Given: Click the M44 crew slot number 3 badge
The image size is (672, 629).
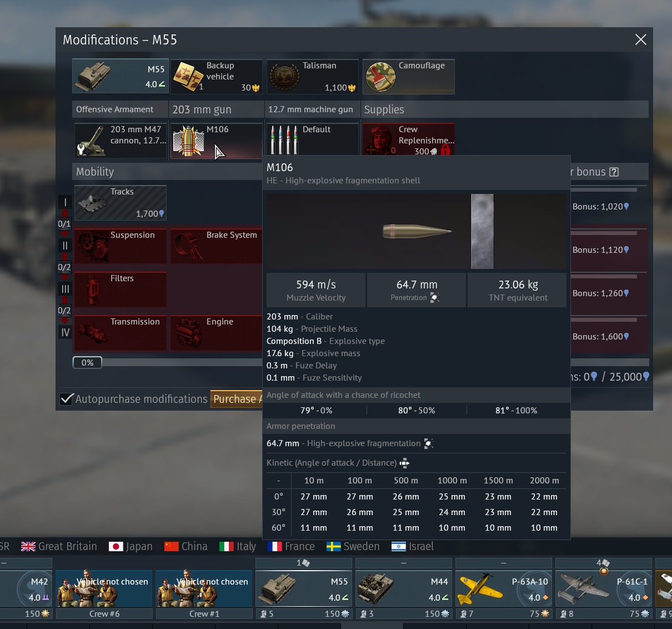Looking at the screenshot, I should [x=367, y=613].
